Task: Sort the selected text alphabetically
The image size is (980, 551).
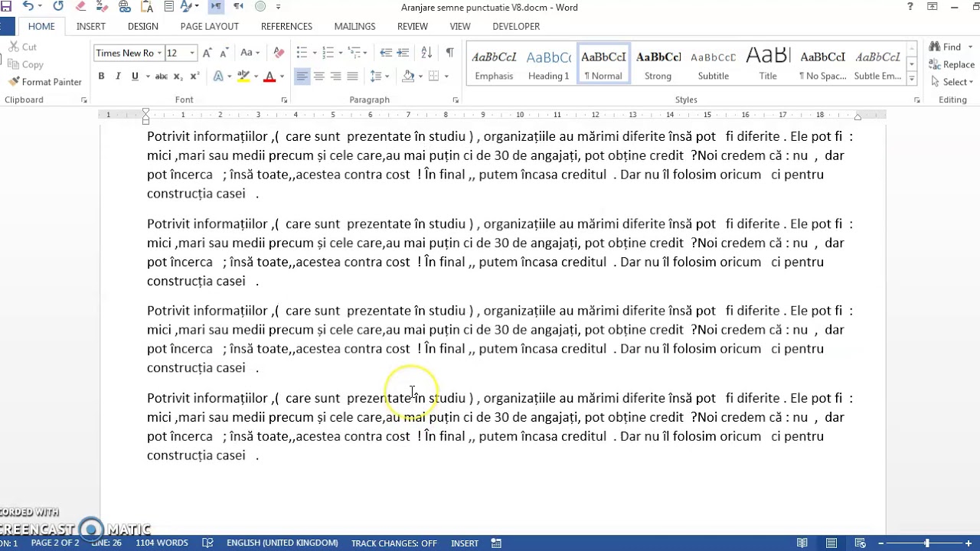Action: coord(426,53)
